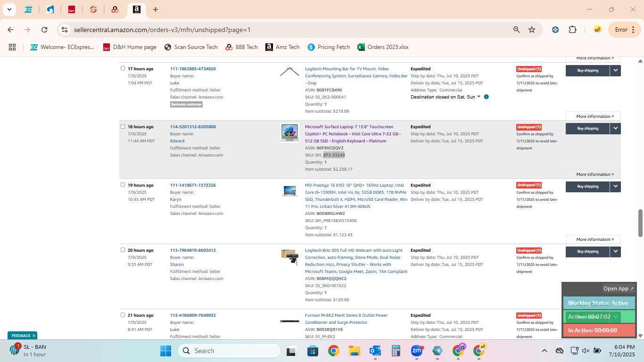Expand Buy shipping arrow for Logitech Mounting Bar order
The height and width of the screenshot is (362, 644).
point(615,70)
